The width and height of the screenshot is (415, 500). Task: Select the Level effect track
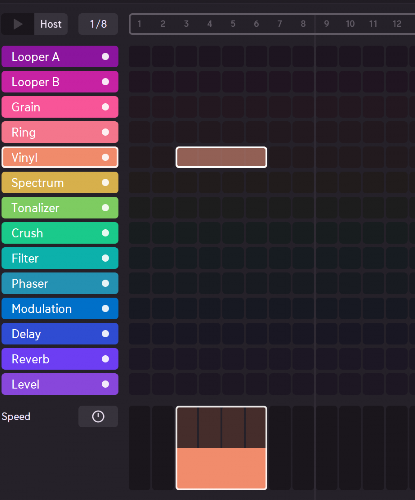60,384
